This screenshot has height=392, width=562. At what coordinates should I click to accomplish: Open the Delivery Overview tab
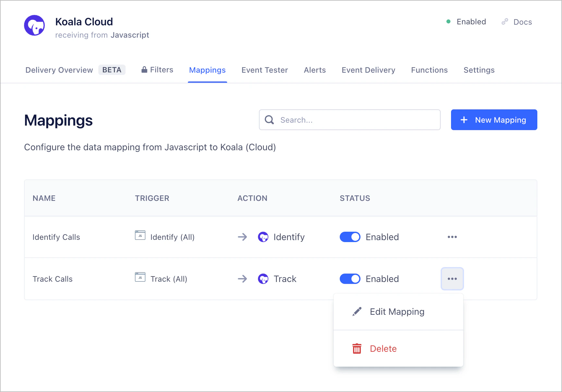(75, 70)
